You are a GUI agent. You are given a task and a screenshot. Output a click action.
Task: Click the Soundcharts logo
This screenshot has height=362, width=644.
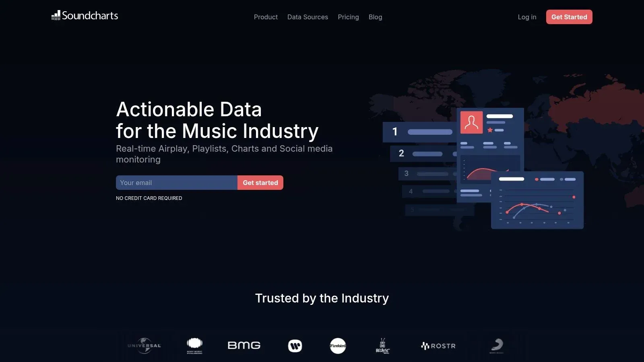[x=85, y=16]
